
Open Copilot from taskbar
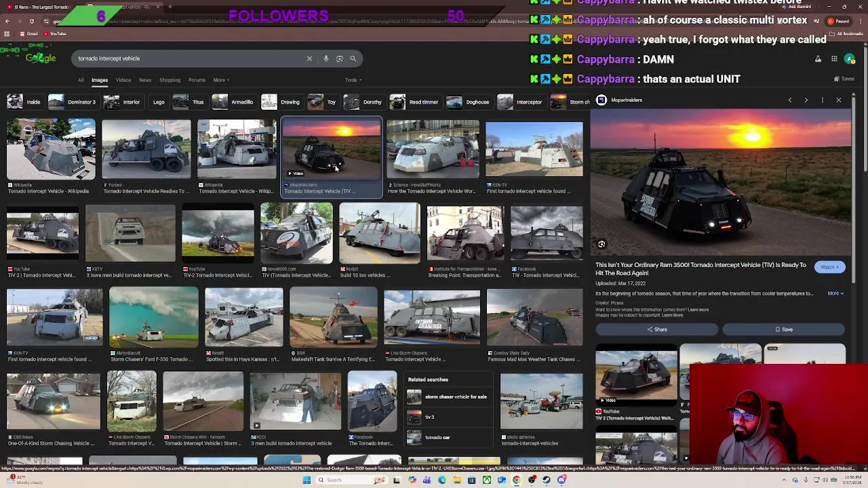(x=412, y=480)
